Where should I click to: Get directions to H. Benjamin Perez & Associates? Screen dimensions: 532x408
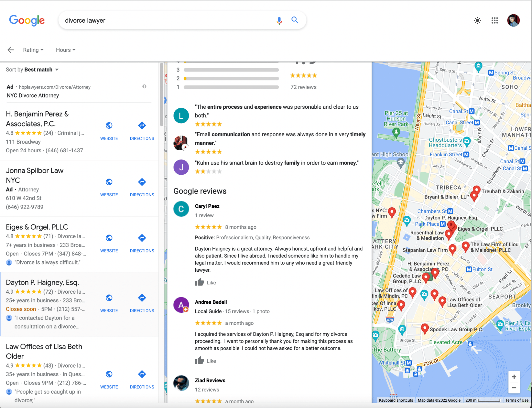point(142,125)
